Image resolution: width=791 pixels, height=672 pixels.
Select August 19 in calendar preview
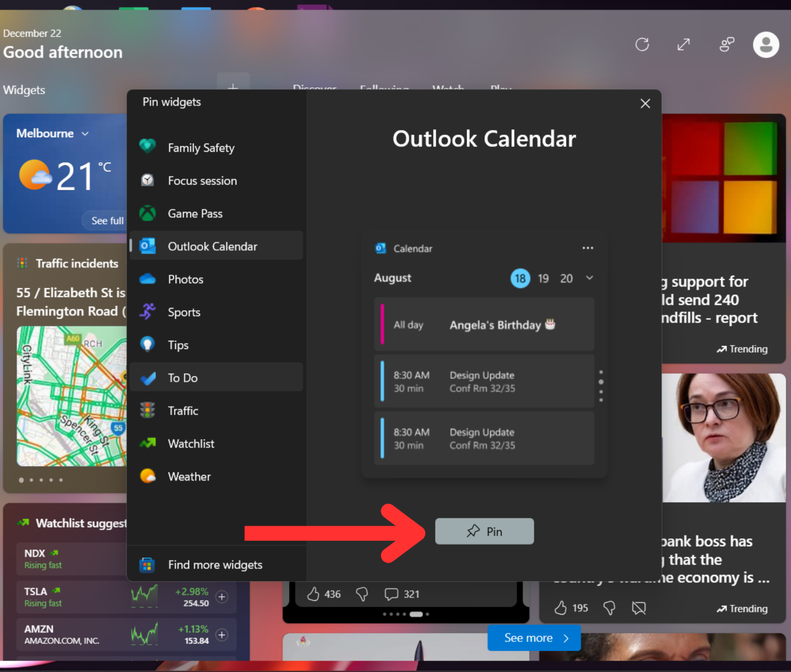tap(543, 279)
